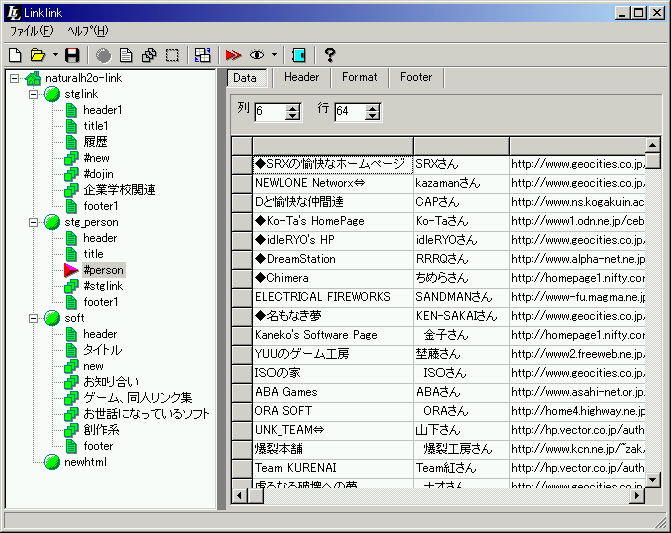Decrease the 列 value with down arrow

pos(293,116)
